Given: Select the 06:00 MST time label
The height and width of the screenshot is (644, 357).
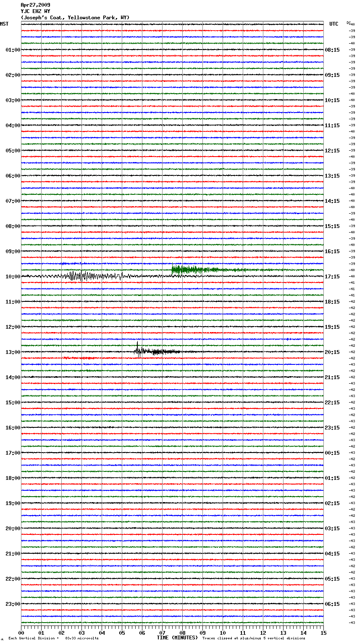Looking at the screenshot, I should tap(13, 176).
